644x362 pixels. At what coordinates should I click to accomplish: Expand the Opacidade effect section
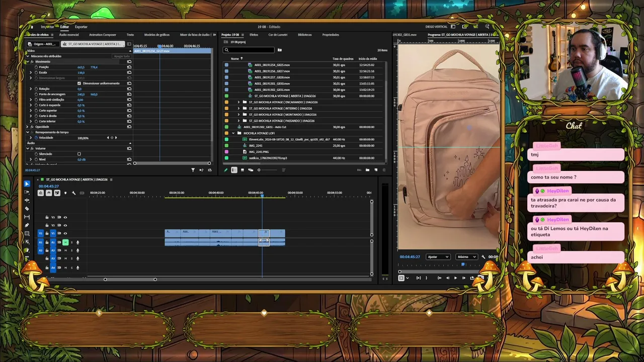click(x=28, y=127)
